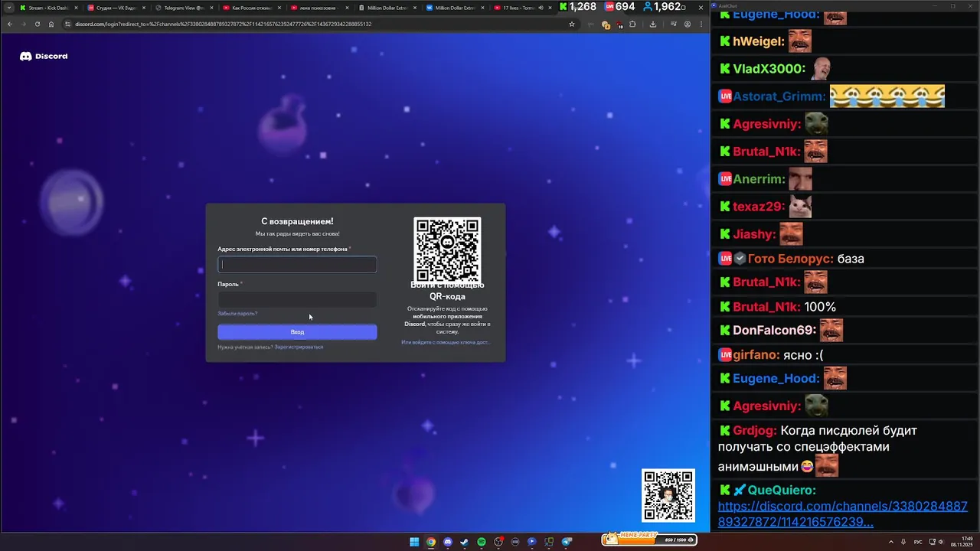This screenshot has width=980, height=551.
Task: Click the browser back arrow
Action: pos(9,24)
